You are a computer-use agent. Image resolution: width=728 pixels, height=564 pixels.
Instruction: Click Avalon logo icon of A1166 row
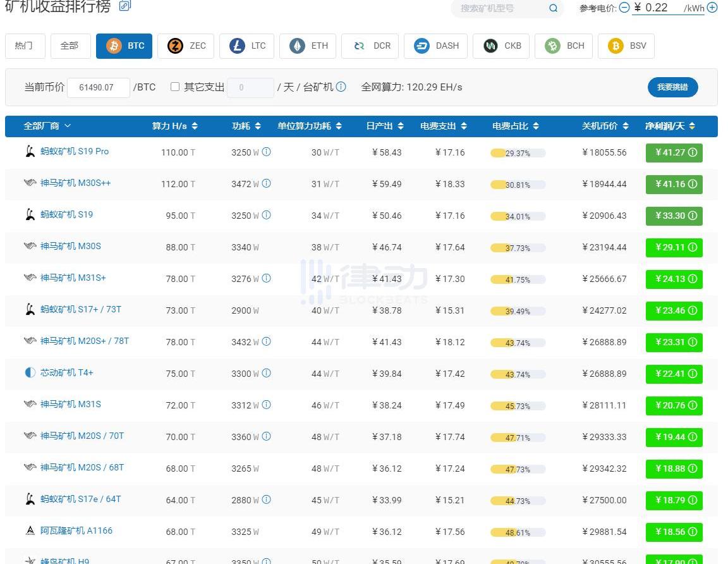(x=30, y=530)
